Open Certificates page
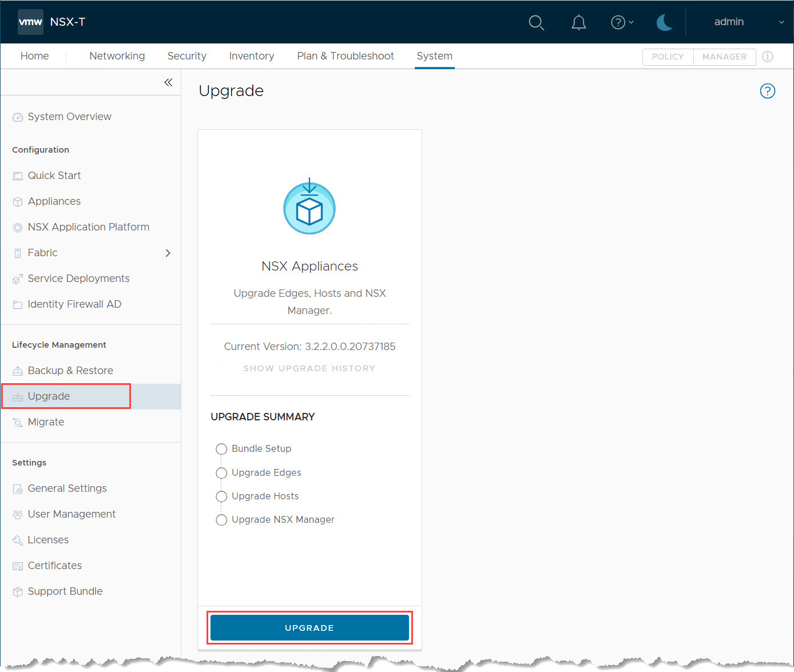The width and height of the screenshot is (794, 672). tap(55, 566)
